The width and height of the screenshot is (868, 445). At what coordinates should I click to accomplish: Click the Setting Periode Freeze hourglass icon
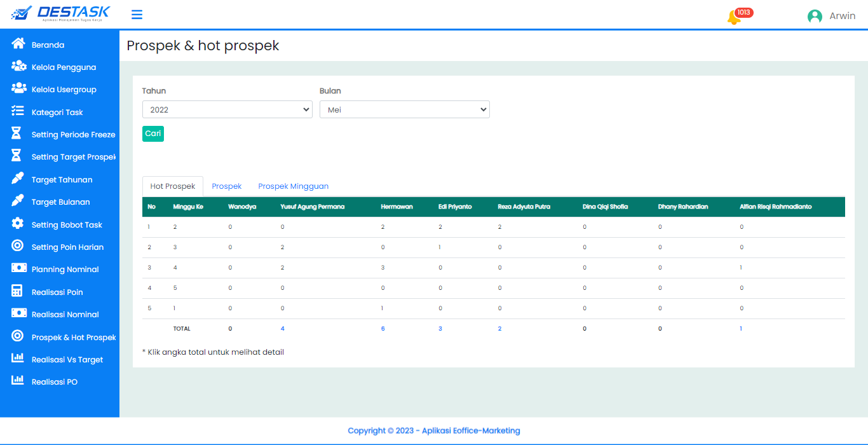[17, 133]
